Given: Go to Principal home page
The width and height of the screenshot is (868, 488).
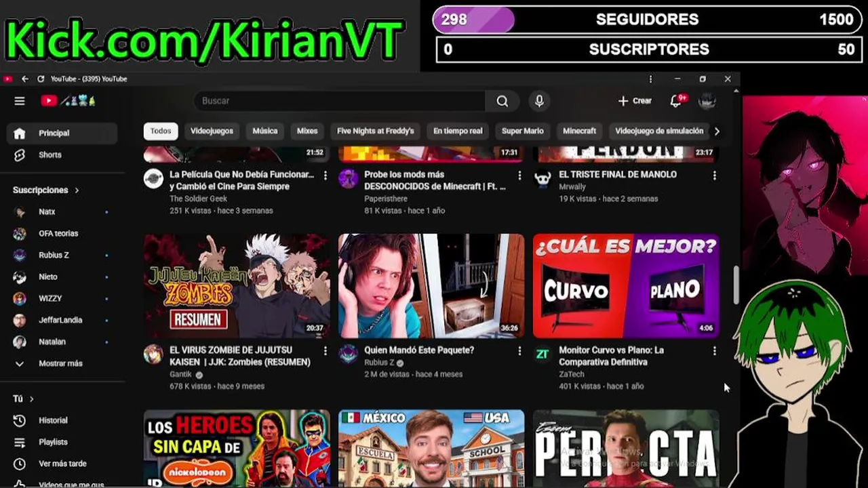Looking at the screenshot, I should 62,133.
